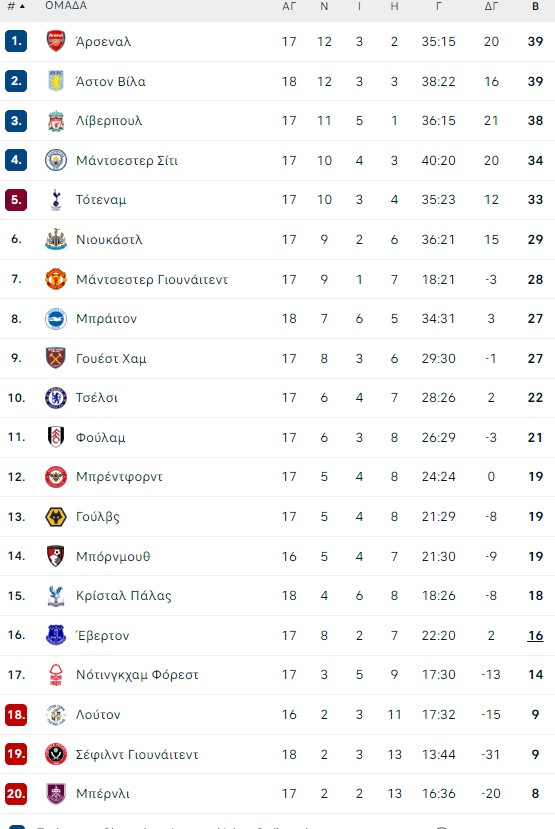Open the Τσέλσι team link
The width and height of the screenshot is (555, 829).
97,398
